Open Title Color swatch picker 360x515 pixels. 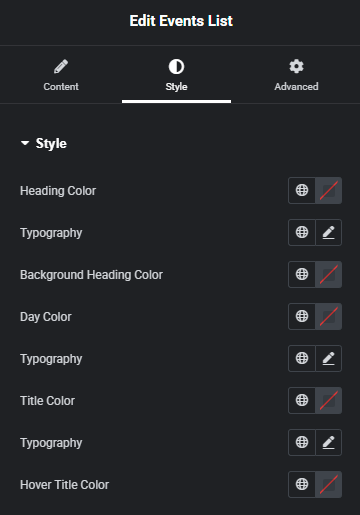[x=328, y=400]
